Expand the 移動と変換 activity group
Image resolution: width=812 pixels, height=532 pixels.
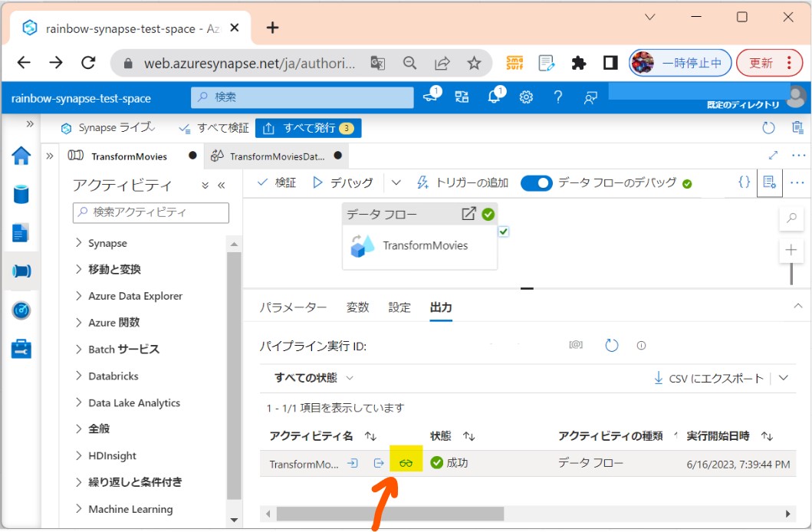click(78, 269)
